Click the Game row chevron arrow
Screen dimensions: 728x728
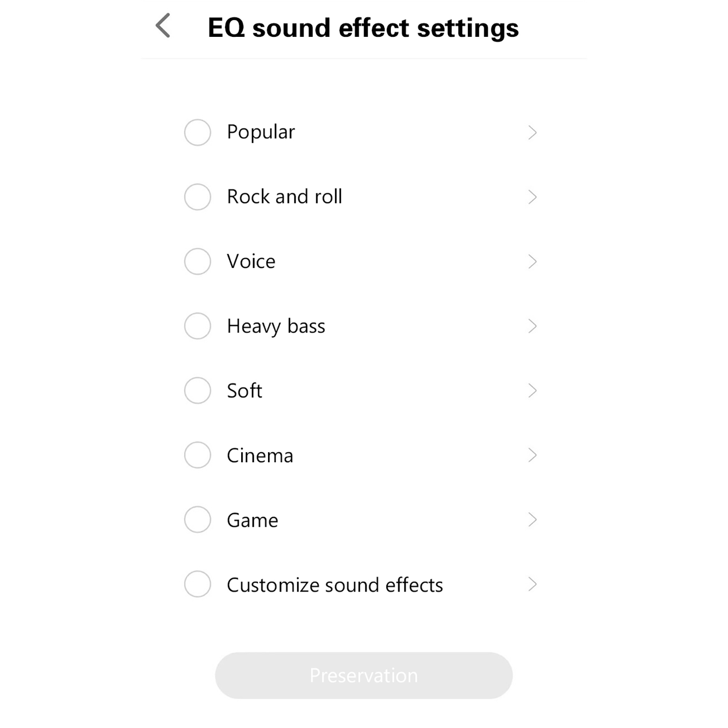pyautogui.click(x=532, y=520)
